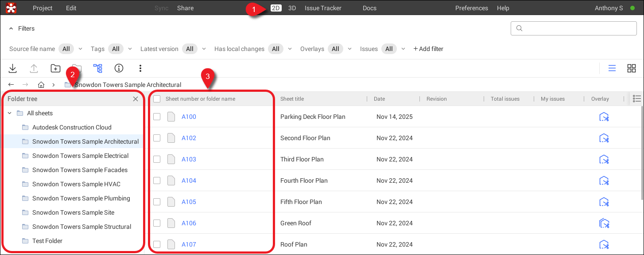Click the Add filter button
644x255 pixels.
click(428, 49)
